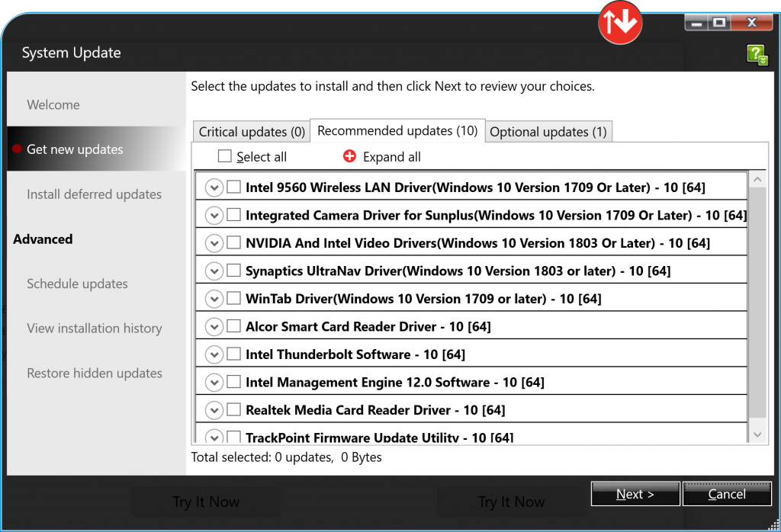Expand the Intel Management Engine 12.0 Software details

pos(214,383)
